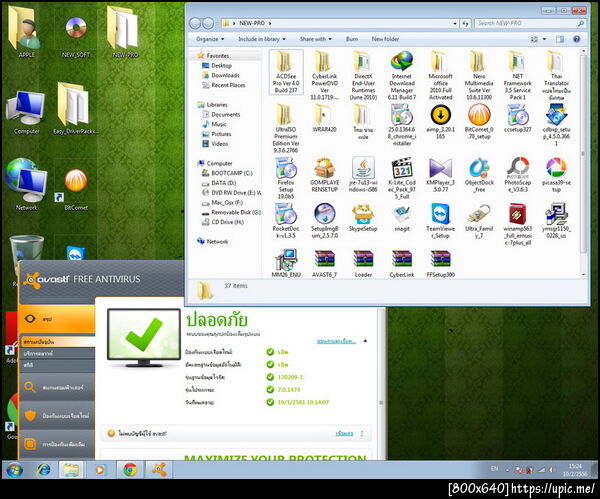Open Explorer help button
The image size is (600, 499).
(x=576, y=39)
